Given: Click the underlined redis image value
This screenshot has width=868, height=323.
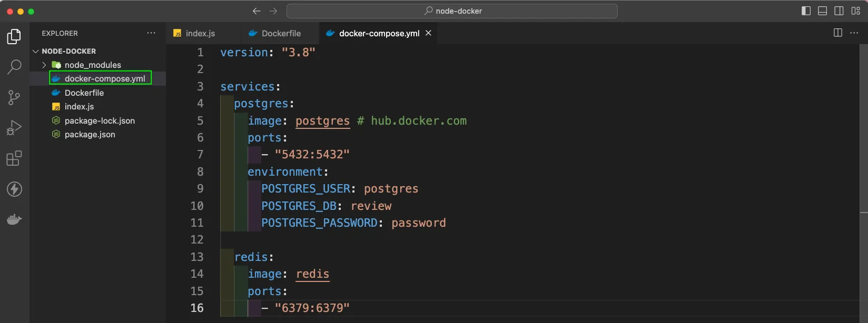Looking at the screenshot, I should 313,274.
